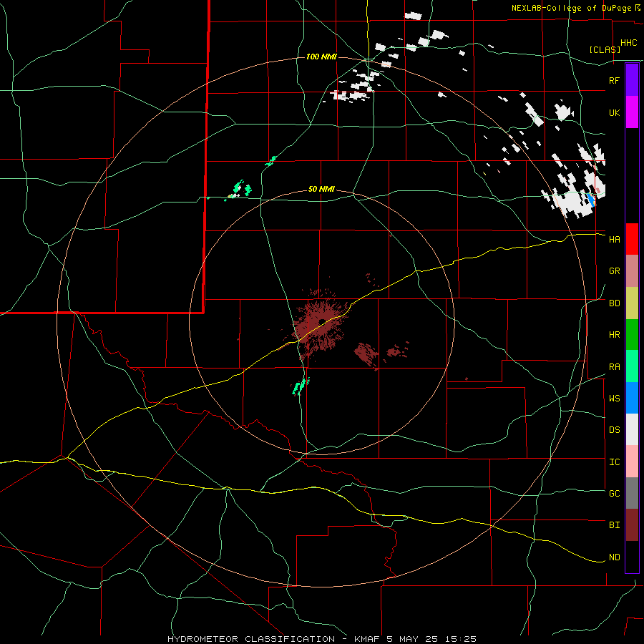The height and width of the screenshot is (644, 644).
Task: Click the GR legend label
Action: click(x=614, y=271)
